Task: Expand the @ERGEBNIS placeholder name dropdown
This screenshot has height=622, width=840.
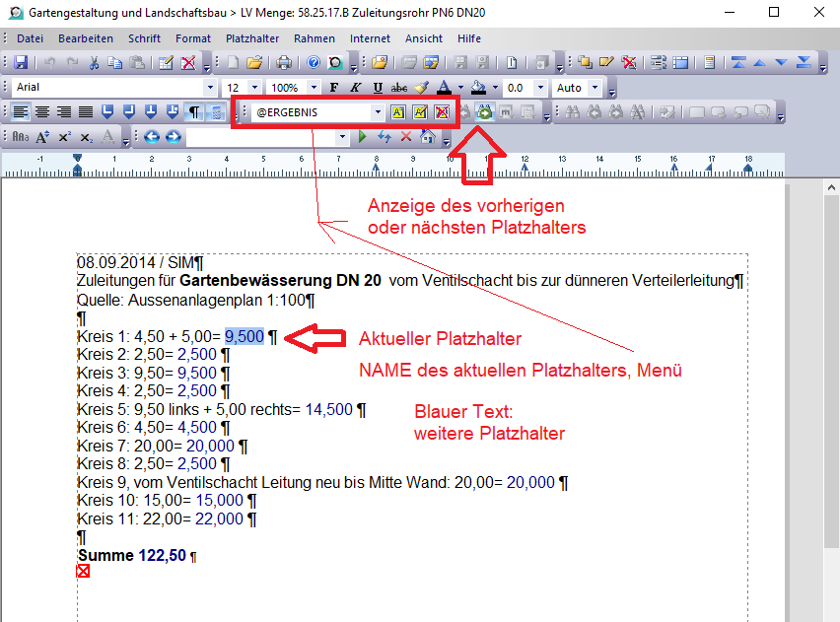Action: (377, 112)
